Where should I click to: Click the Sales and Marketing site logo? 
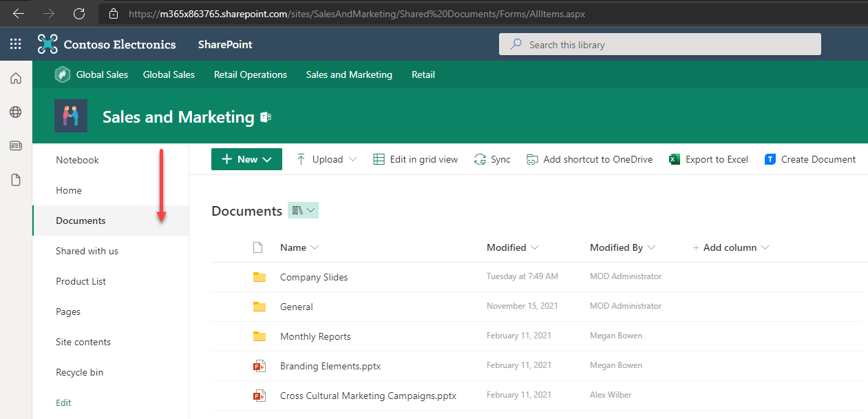pos(70,116)
